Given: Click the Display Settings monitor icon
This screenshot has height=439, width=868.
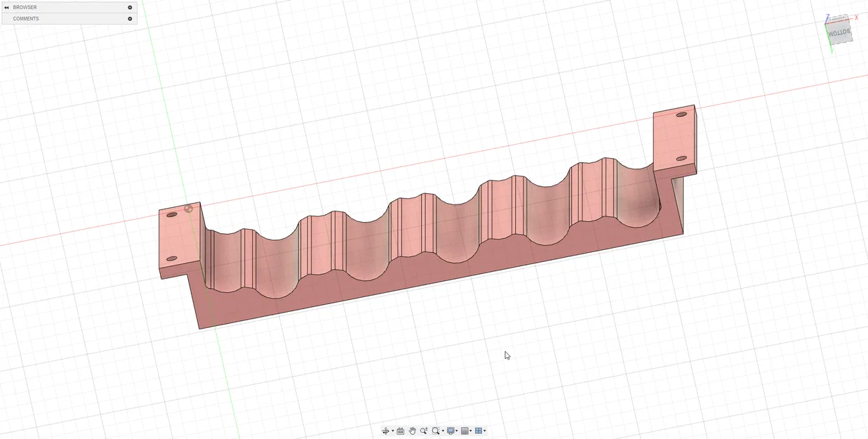Looking at the screenshot, I should (x=450, y=431).
